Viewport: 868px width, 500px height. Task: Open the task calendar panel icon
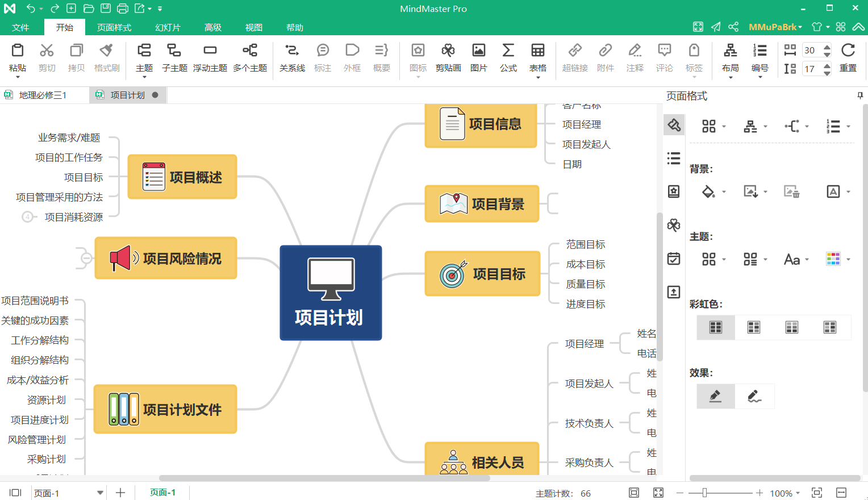(674, 259)
